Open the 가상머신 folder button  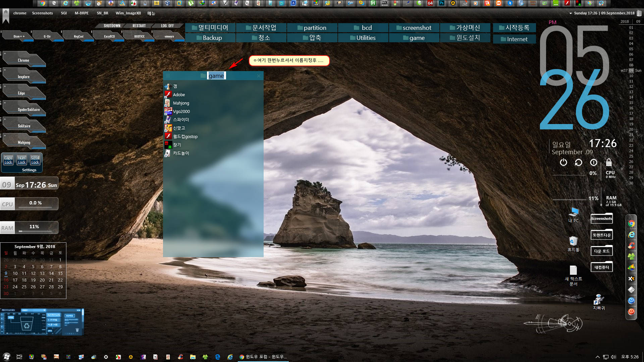[465, 27]
